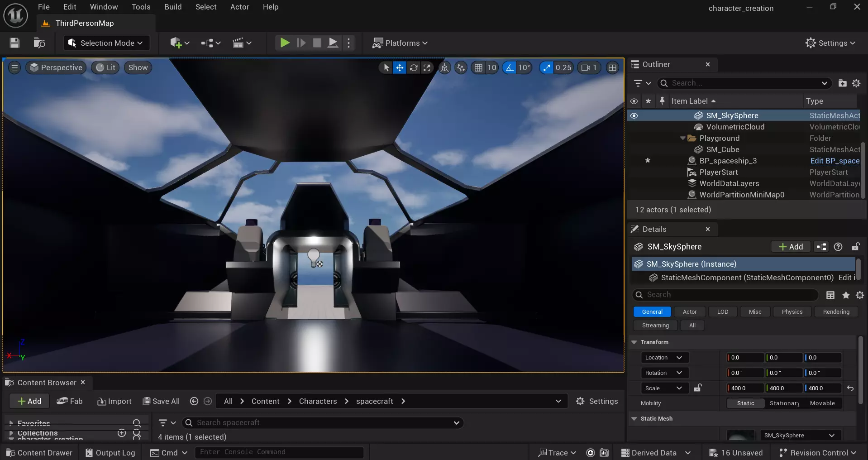Open the editor Settings dropdown
The width and height of the screenshot is (868, 460).
(830, 43)
